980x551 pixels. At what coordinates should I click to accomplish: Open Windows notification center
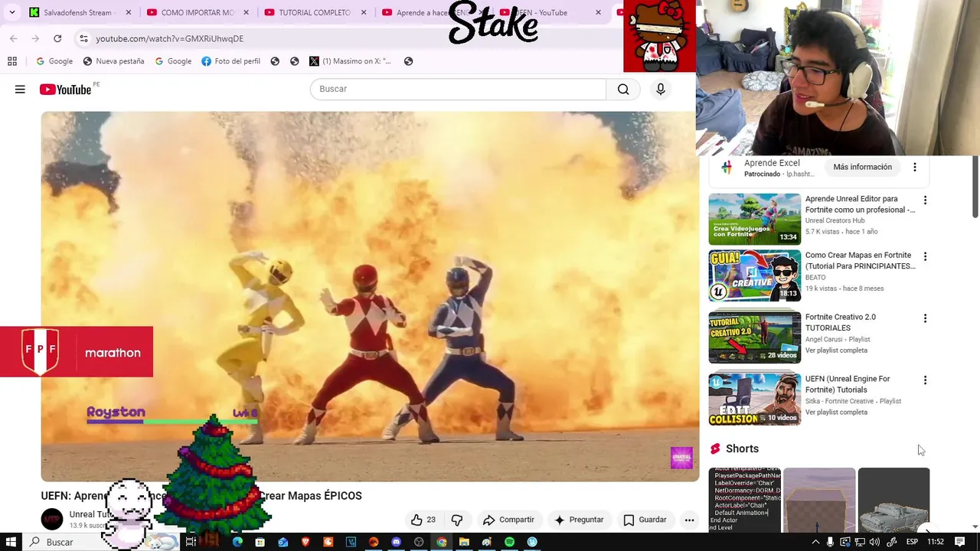(x=959, y=542)
